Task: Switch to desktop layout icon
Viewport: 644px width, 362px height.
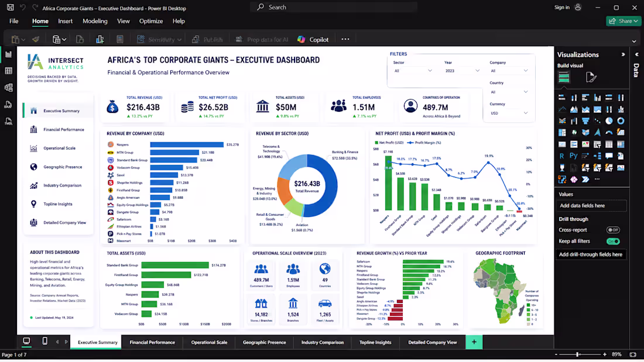Action: point(26,342)
